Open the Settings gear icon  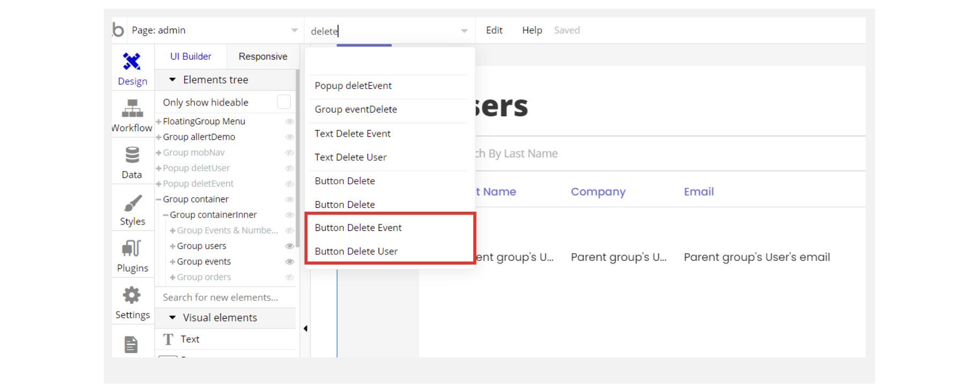point(132,295)
